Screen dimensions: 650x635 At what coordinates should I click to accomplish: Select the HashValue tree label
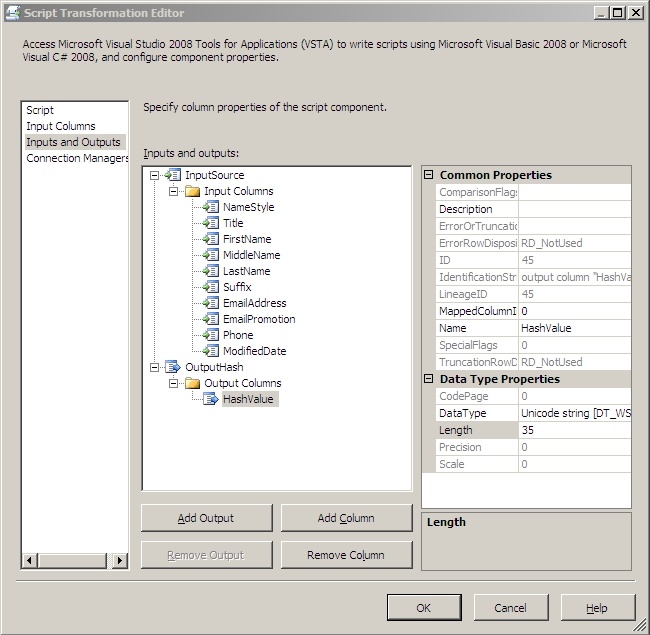(x=250, y=399)
